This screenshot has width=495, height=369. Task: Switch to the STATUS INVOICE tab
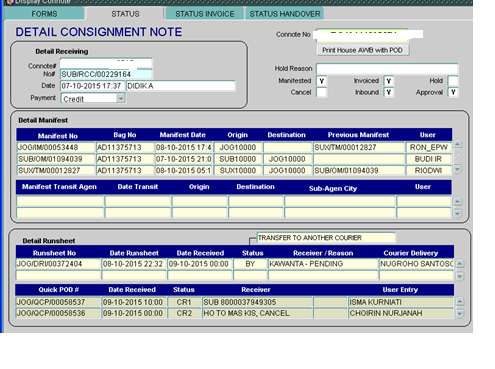pyautogui.click(x=205, y=14)
